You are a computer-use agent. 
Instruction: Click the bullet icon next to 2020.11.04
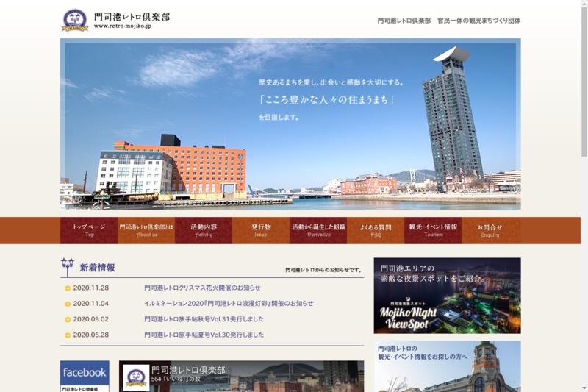click(68, 304)
